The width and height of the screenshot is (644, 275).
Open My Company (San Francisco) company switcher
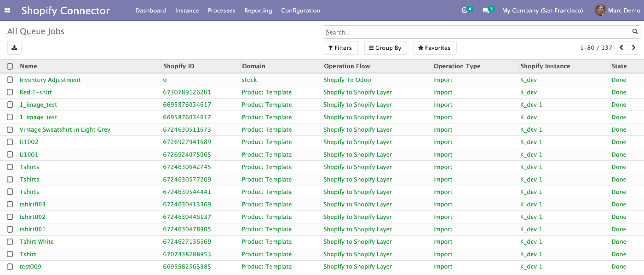click(x=542, y=10)
